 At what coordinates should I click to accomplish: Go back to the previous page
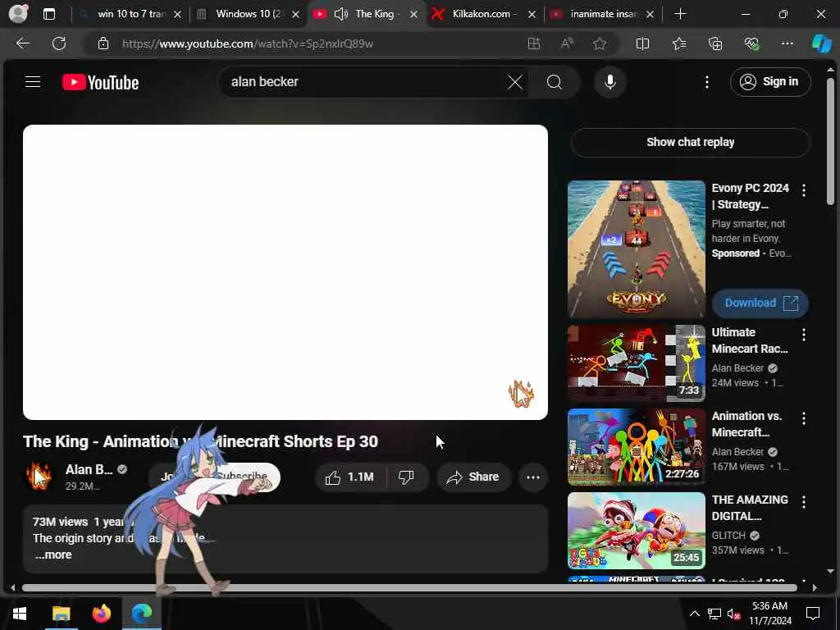tap(22, 43)
